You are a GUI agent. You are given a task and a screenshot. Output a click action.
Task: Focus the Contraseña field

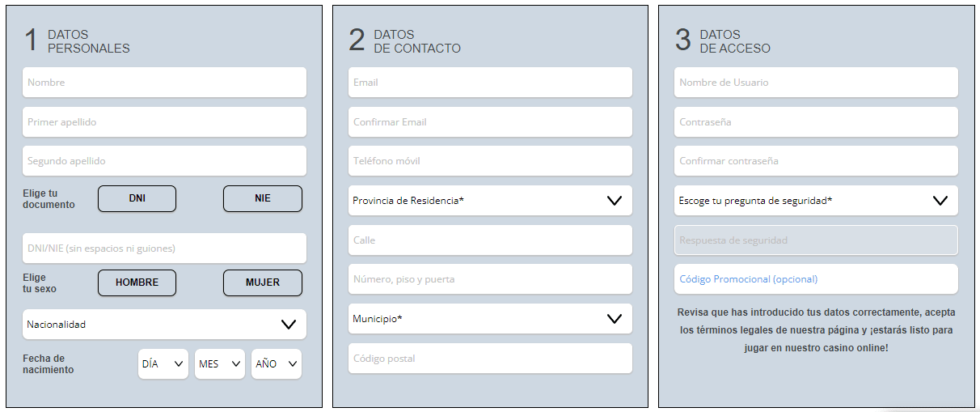pos(816,122)
